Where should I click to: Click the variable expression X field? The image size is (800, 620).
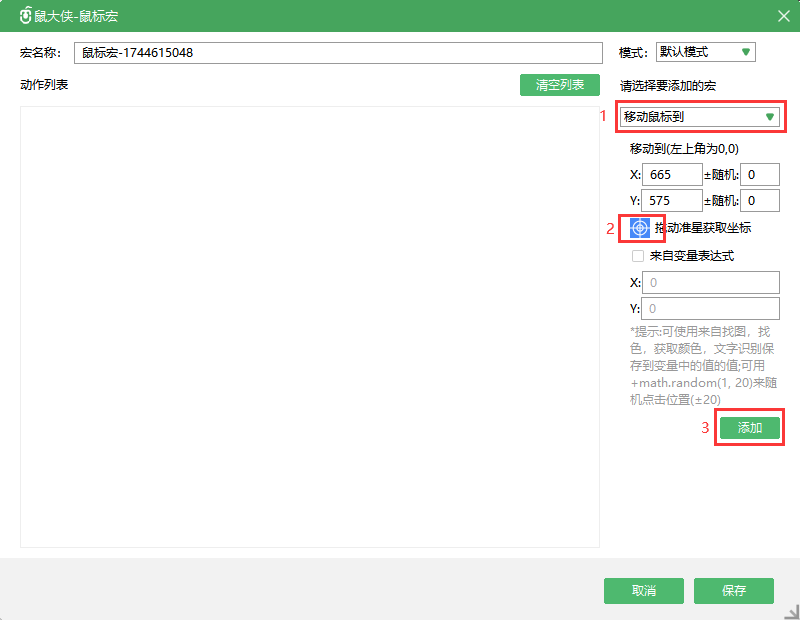click(710, 283)
